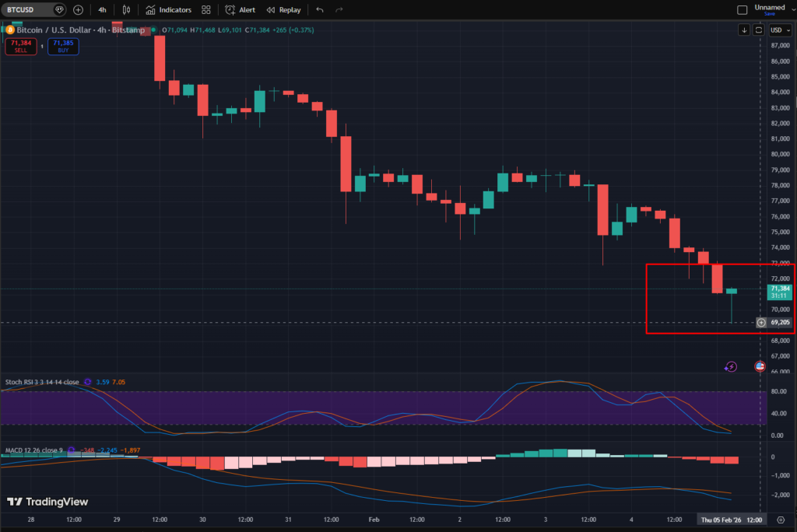Viewport: 797px width, 532px height.
Task: Open the 4h interval dropdown
Action: [101, 9]
